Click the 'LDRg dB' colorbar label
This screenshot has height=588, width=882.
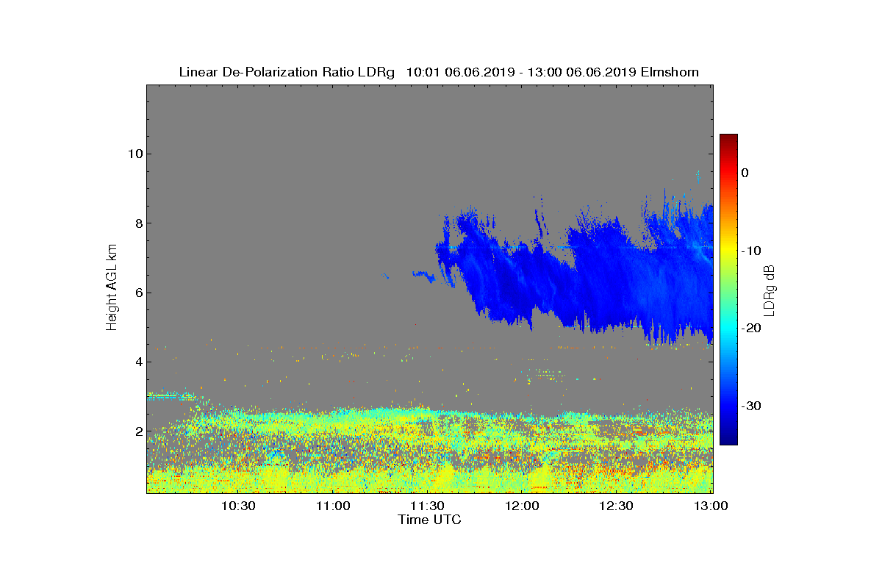tap(770, 290)
